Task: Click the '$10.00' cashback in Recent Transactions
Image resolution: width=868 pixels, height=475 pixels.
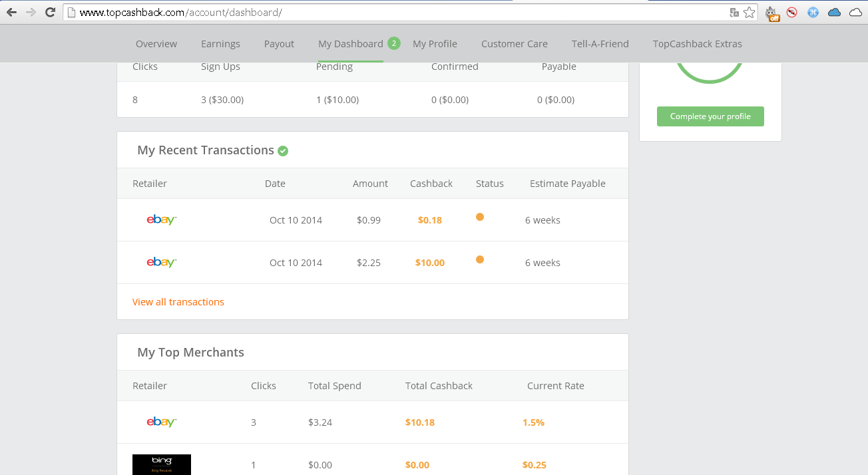Action: point(430,263)
